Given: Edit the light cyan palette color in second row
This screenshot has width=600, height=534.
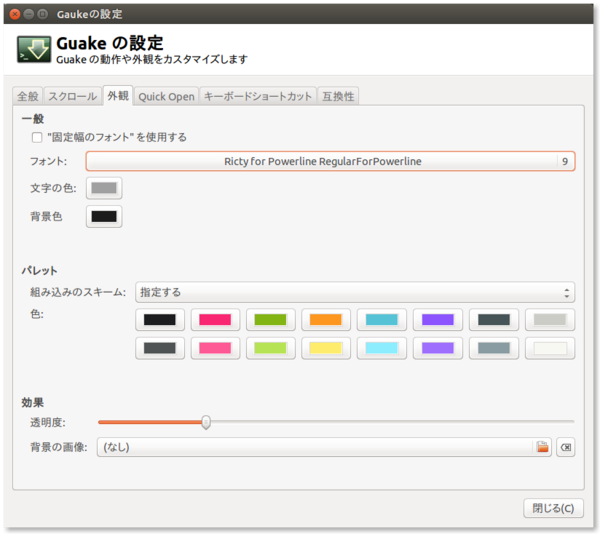Looking at the screenshot, I should 382,348.
